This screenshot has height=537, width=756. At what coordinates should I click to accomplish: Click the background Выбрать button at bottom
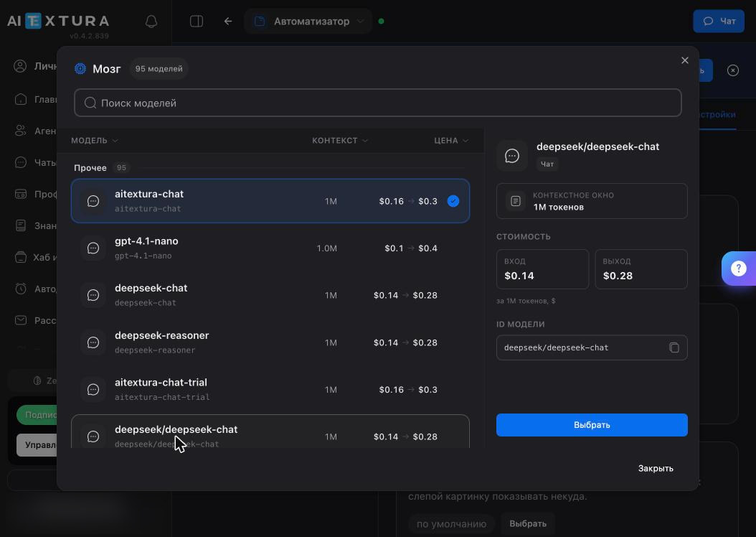[x=528, y=523]
